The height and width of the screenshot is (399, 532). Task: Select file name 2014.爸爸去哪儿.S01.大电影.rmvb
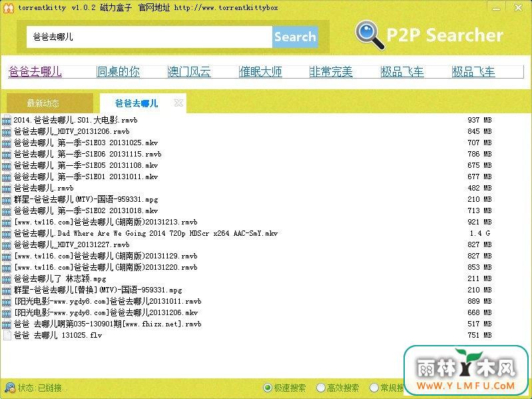coord(75,120)
